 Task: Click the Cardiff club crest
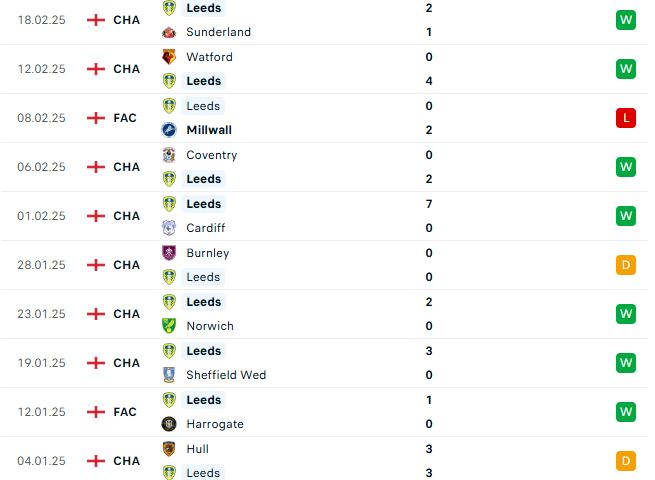coord(169,228)
